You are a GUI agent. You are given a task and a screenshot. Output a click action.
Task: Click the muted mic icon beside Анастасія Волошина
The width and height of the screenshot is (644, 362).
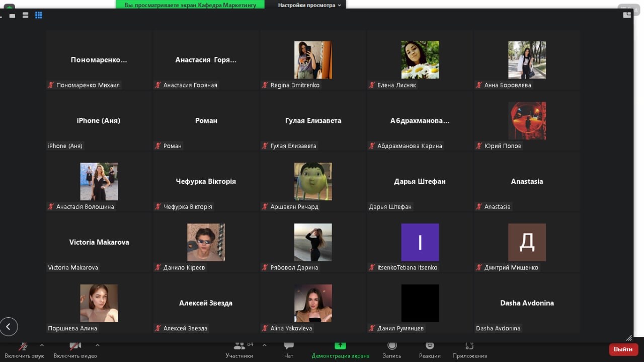(51, 207)
